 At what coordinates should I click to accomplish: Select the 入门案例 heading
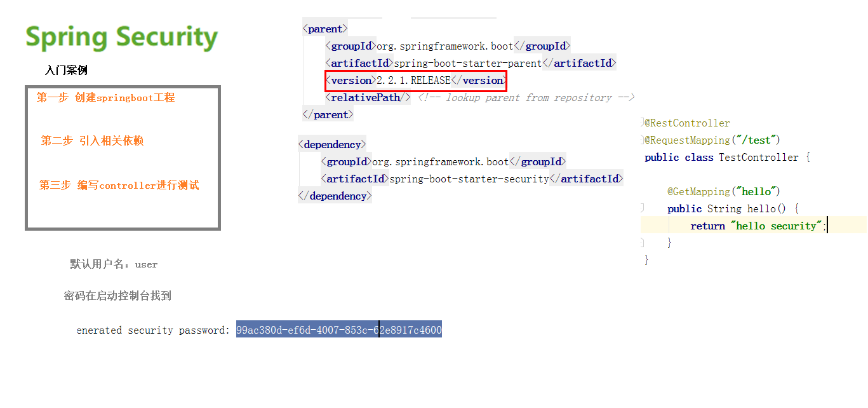pos(66,71)
